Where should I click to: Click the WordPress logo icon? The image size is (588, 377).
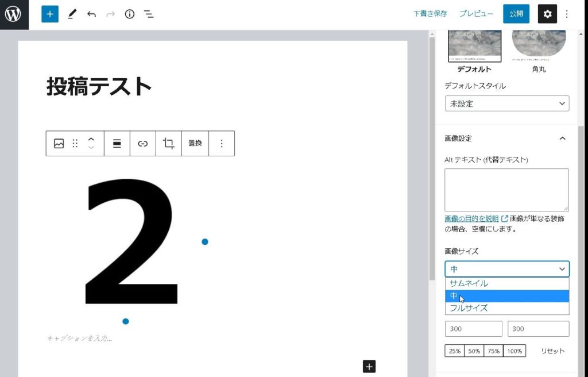click(x=14, y=14)
